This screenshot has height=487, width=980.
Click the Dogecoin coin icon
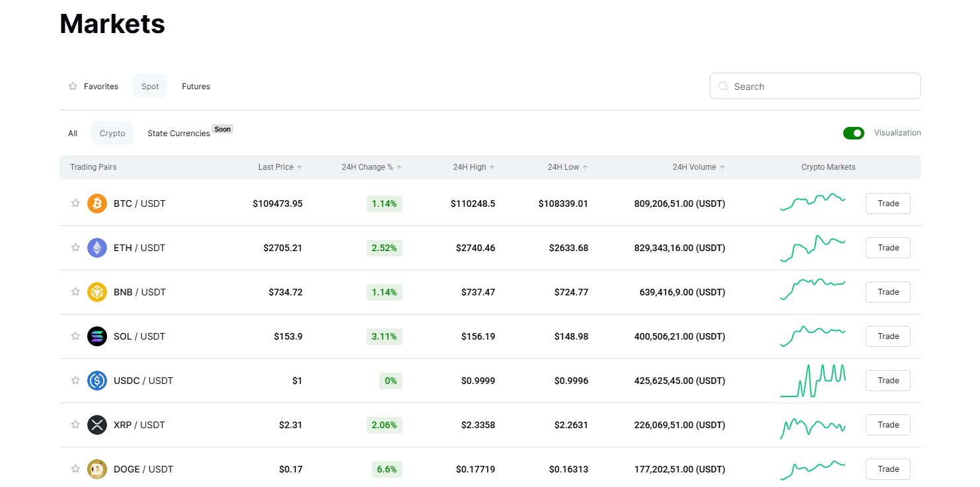[97, 469]
